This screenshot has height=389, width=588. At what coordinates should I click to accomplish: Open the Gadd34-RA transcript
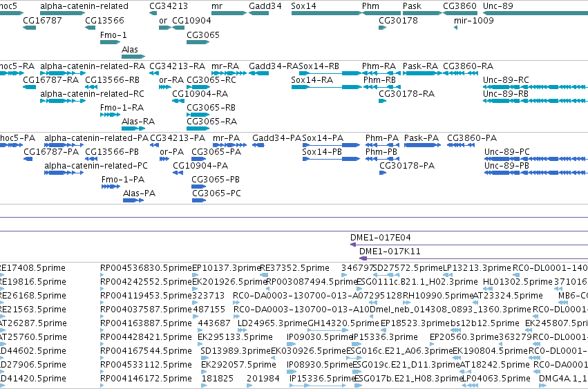tap(258, 73)
